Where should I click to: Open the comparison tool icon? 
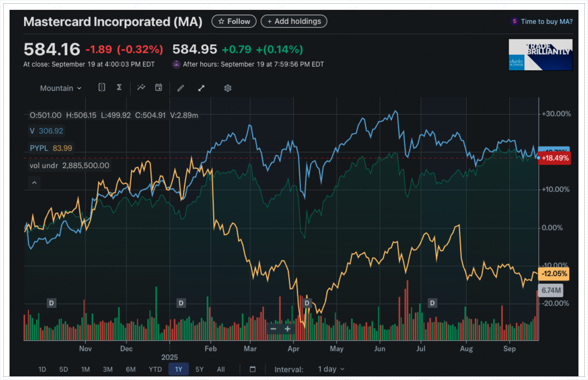(102, 88)
